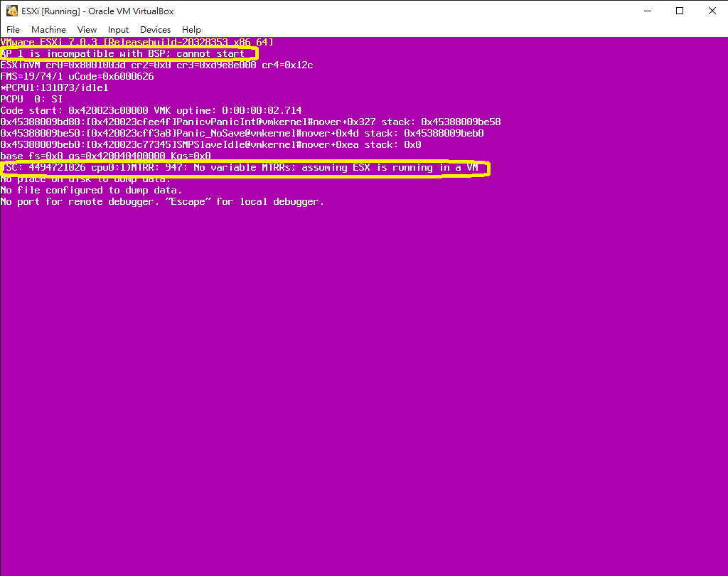728x576 pixels.
Task: Click the 'VMware ESXi 7.0.3' header line
Action: click(137, 42)
